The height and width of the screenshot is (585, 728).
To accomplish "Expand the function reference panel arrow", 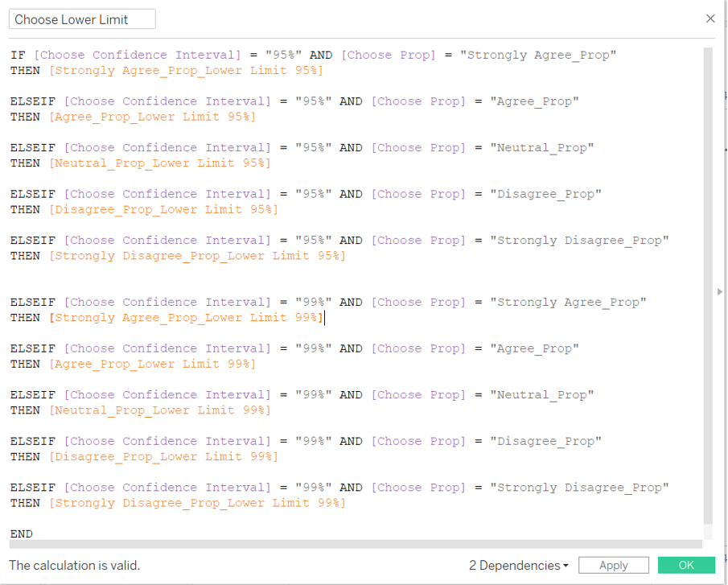I will [719, 291].
